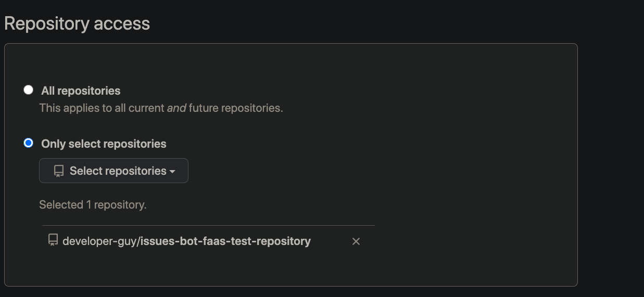
Task: Open the Select repositories dropdown
Action: coord(113,171)
